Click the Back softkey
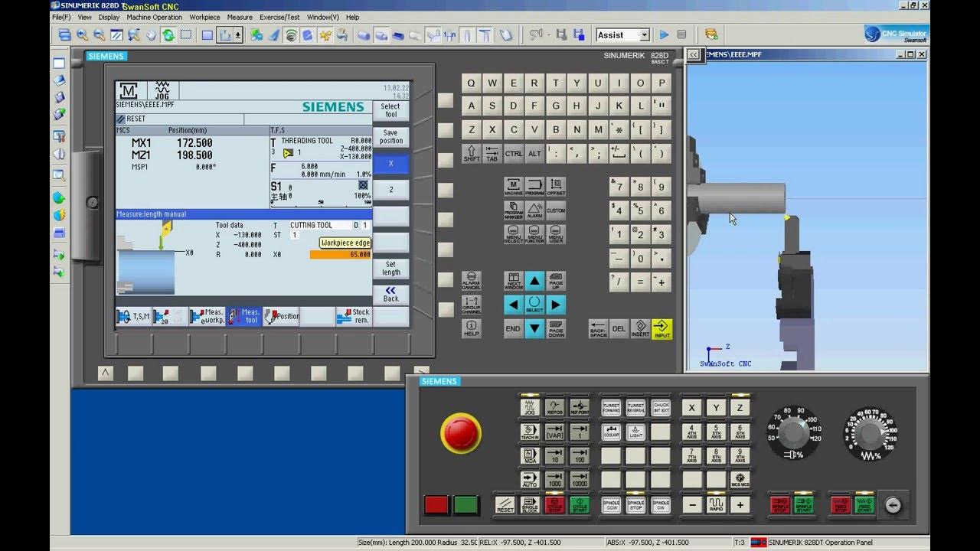This screenshot has width=980, height=551. point(390,295)
